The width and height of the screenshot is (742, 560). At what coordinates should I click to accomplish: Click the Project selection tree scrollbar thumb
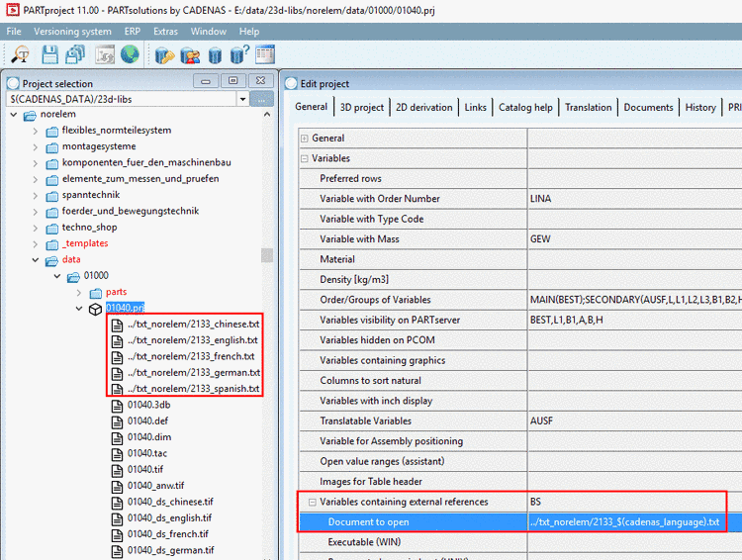(267, 255)
